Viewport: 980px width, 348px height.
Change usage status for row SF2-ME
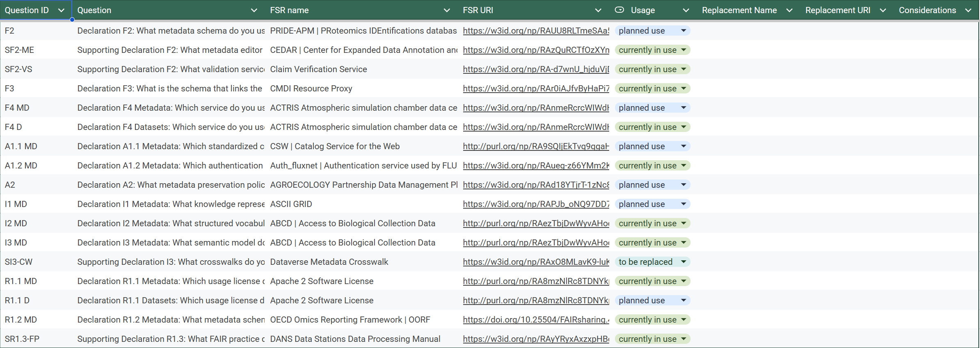click(652, 50)
